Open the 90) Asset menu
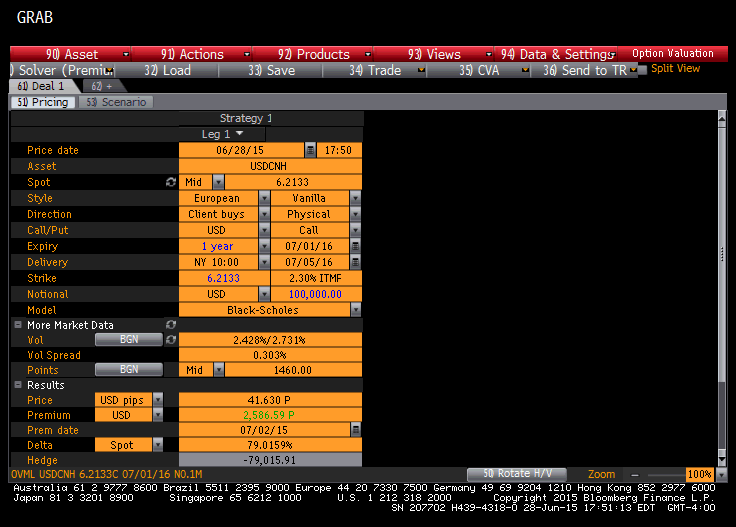The height and width of the screenshot is (527, 736). 71,54
